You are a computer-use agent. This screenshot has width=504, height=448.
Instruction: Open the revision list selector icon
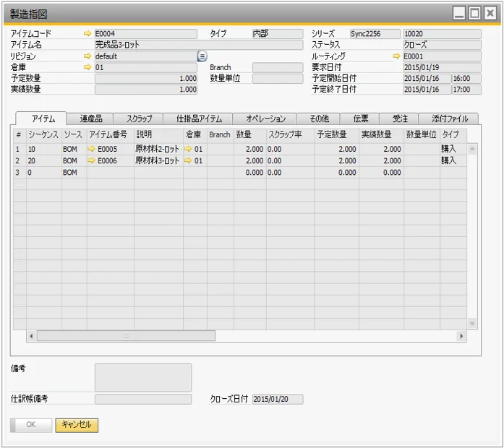click(x=202, y=56)
